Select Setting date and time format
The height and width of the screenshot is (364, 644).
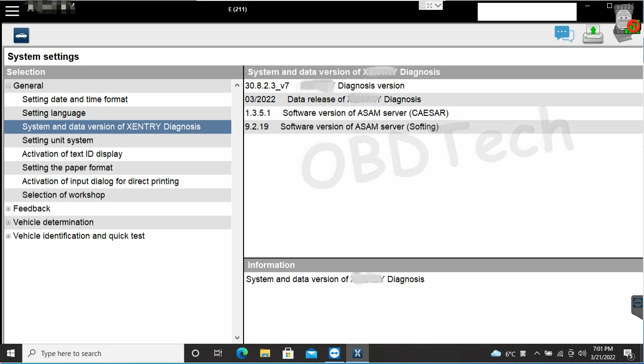click(x=118, y=99)
